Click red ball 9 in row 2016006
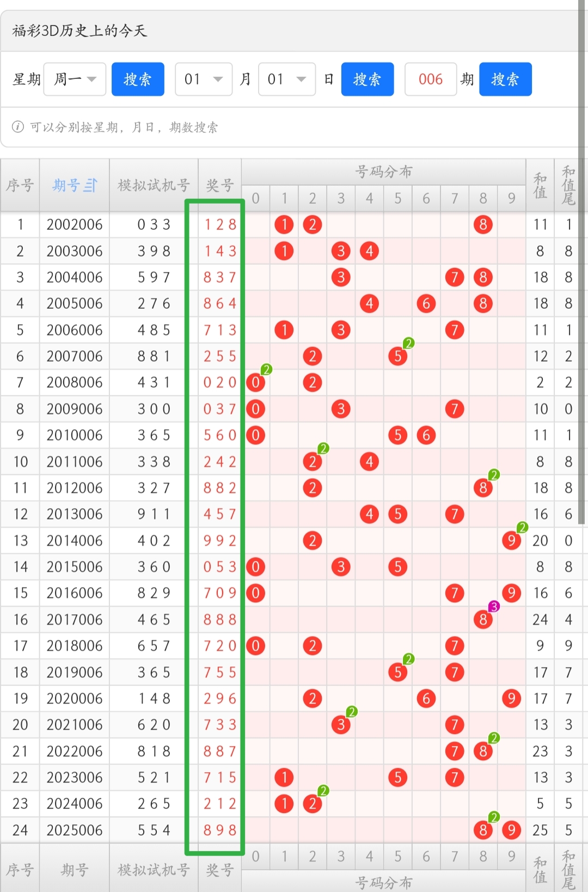 coord(511,593)
